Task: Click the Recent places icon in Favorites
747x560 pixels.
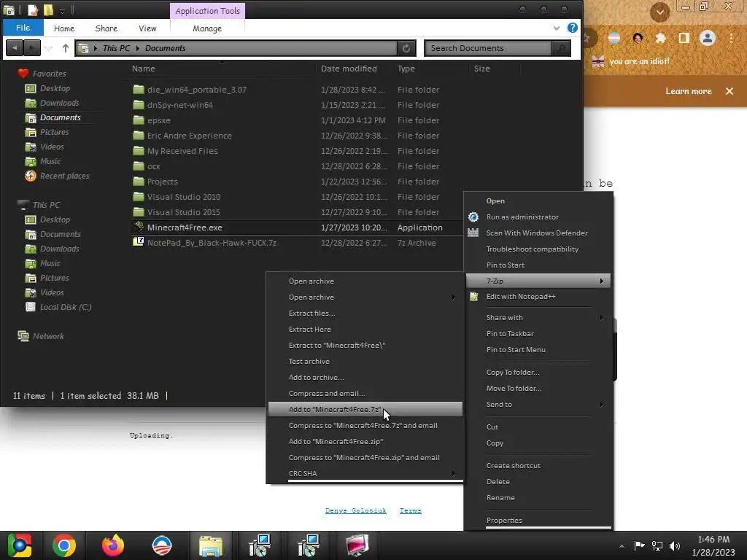Action: (30, 176)
